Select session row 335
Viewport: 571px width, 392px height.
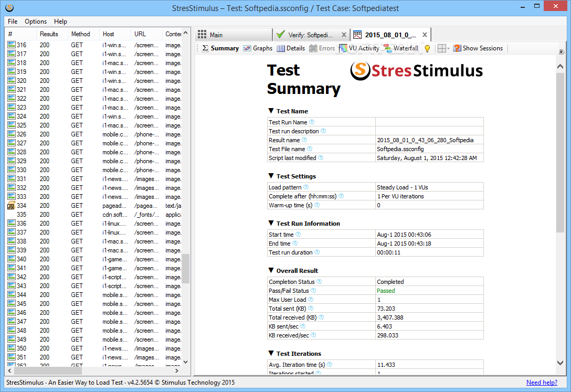(94, 215)
